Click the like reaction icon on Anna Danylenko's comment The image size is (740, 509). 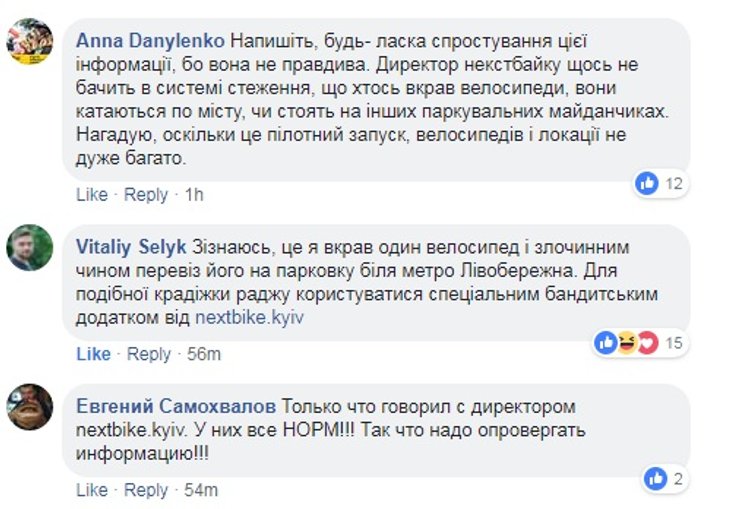pyautogui.click(x=648, y=183)
